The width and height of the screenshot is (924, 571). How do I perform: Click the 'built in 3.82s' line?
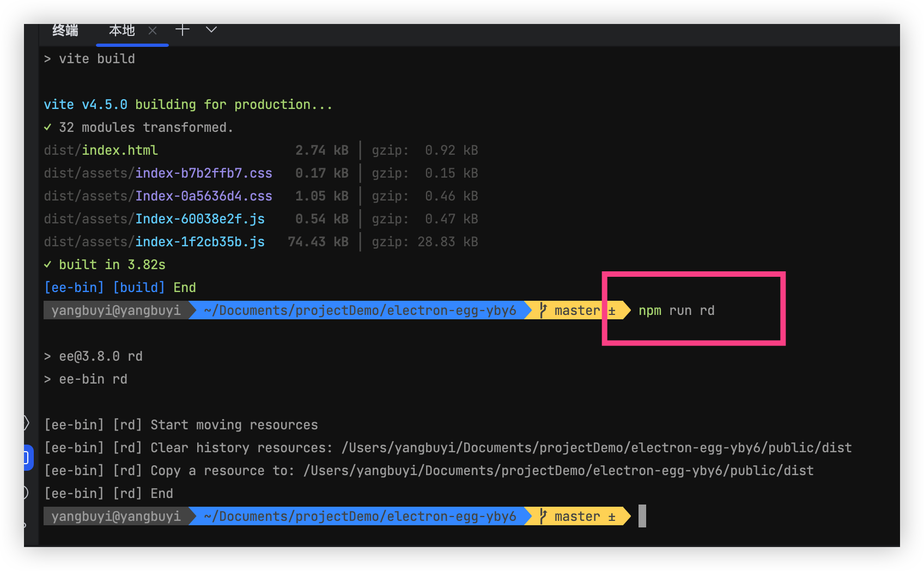point(105,265)
